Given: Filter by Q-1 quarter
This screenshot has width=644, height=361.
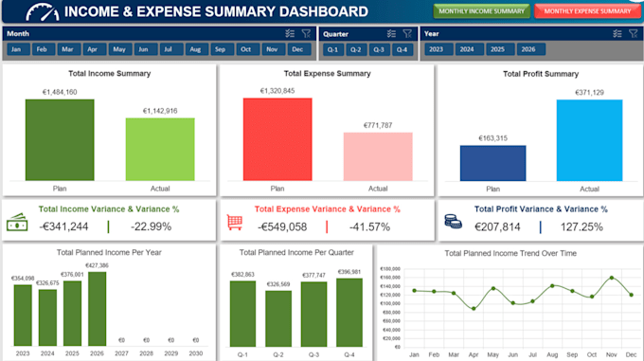Looking at the screenshot, I should [x=333, y=49].
